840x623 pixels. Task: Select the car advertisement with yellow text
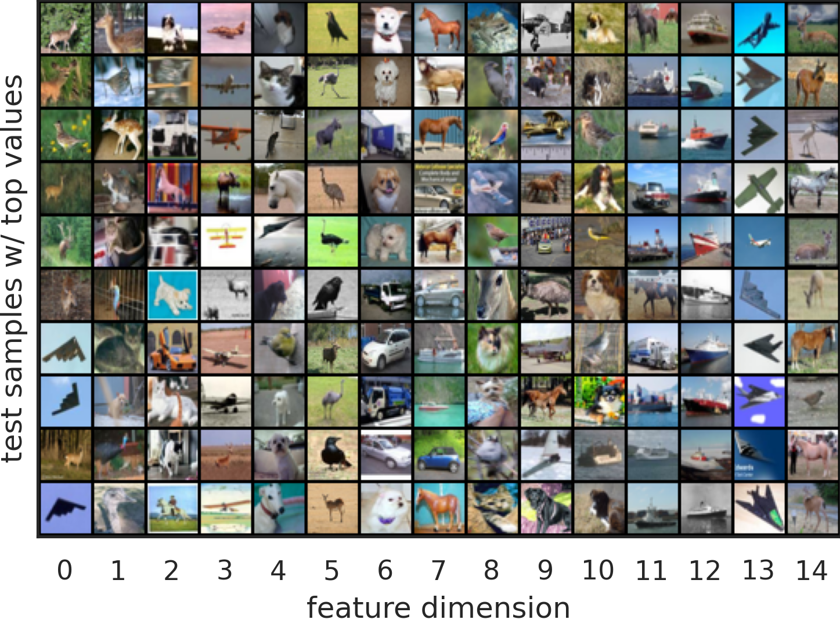[439, 188]
